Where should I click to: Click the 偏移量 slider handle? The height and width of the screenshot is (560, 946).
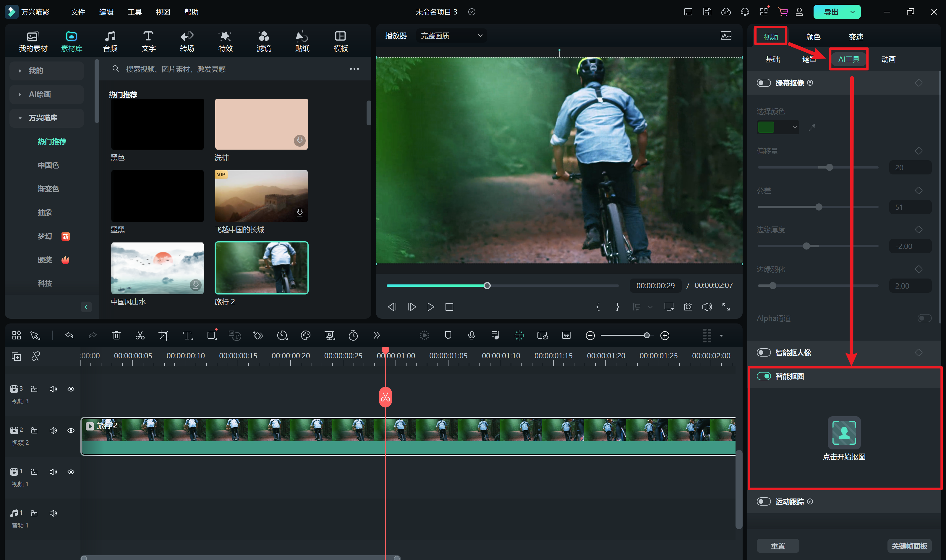(829, 167)
